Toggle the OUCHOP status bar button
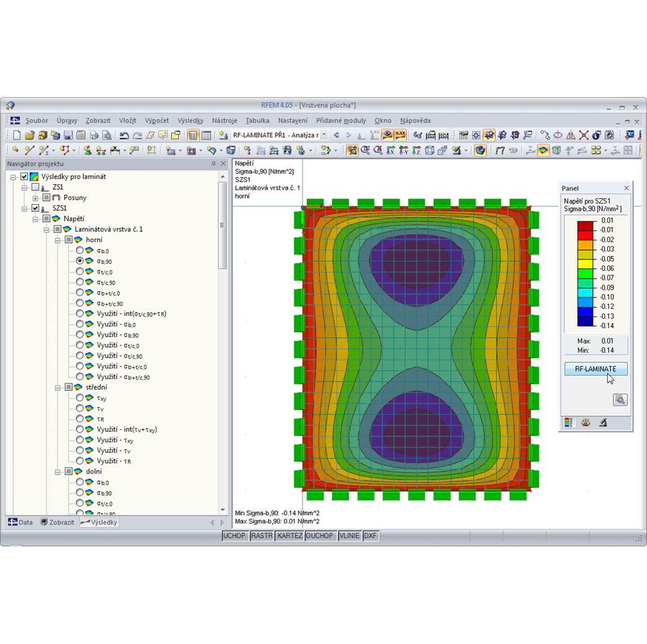The width and height of the screenshot is (647, 644). pos(320,536)
